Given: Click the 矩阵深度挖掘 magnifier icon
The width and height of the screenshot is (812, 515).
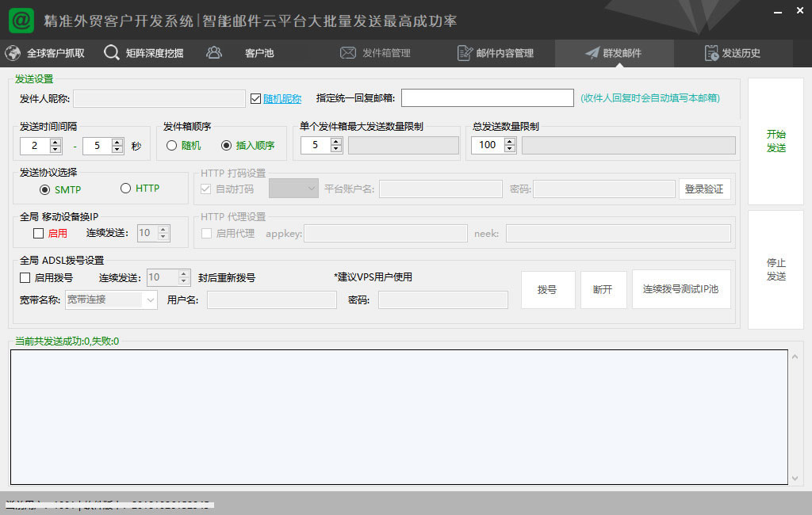Looking at the screenshot, I should [x=111, y=53].
